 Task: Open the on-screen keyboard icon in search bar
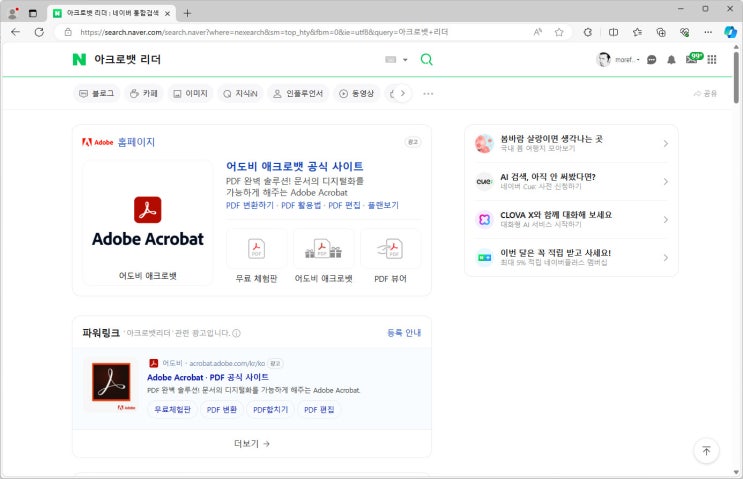pyautogui.click(x=390, y=60)
